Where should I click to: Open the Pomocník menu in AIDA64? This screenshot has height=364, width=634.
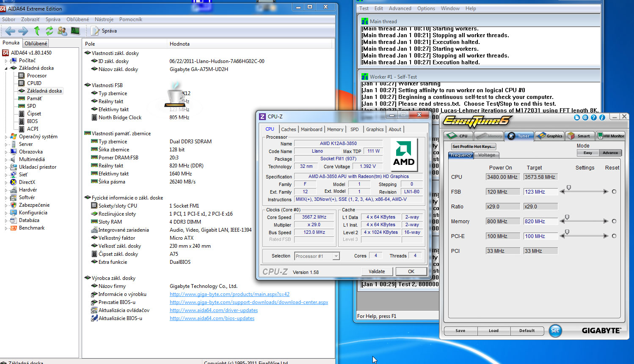point(131,19)
